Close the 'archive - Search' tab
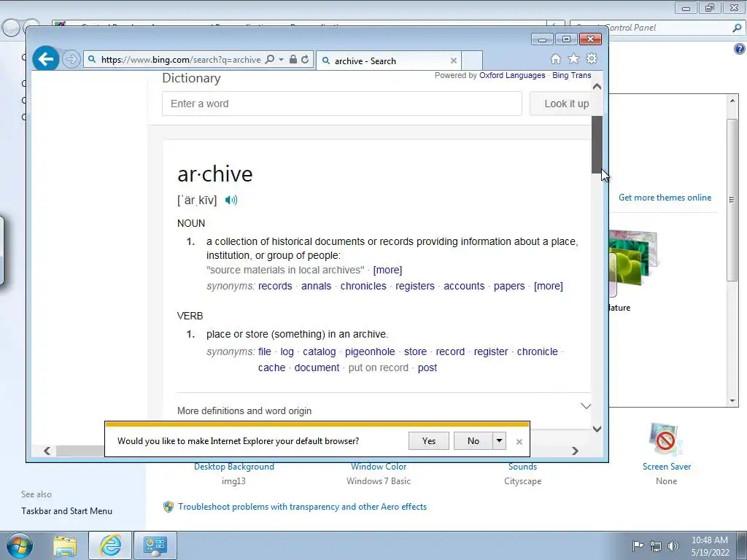Screen dimensions: 747x560 454,61
